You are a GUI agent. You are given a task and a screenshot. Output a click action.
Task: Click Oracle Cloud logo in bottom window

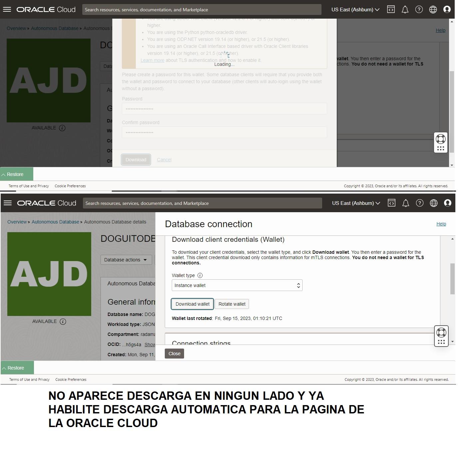[x=47, y=203]
